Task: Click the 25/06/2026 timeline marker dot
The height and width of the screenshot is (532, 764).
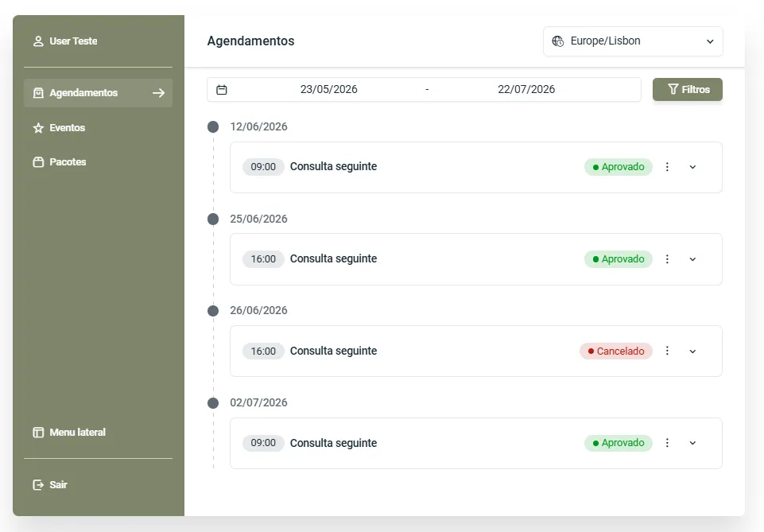Action: pos(213,219)
